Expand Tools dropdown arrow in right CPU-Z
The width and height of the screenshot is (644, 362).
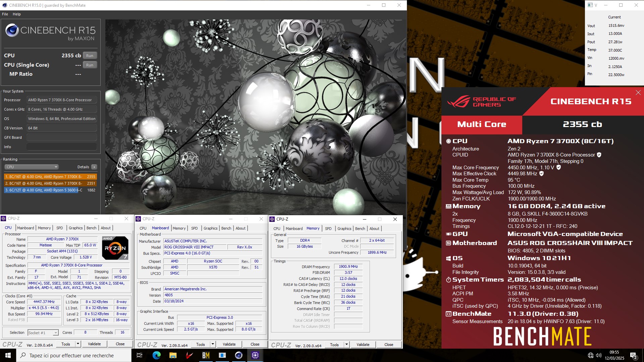(x=346, y=345)
